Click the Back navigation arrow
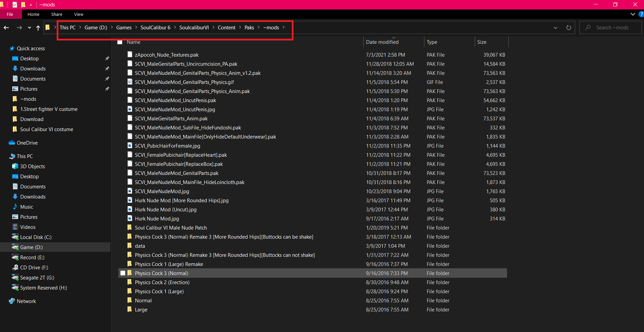Viewport: 644px width, 332px height. [6, 28]
